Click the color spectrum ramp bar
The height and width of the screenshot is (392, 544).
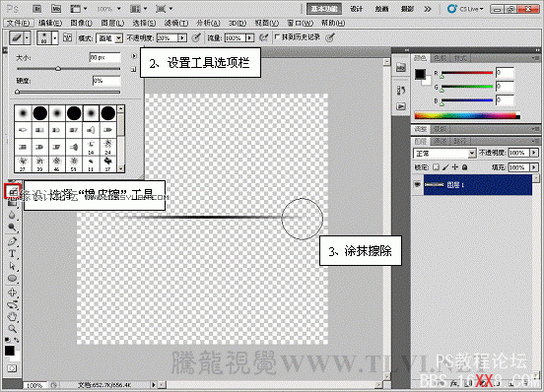tap(467, 116)
